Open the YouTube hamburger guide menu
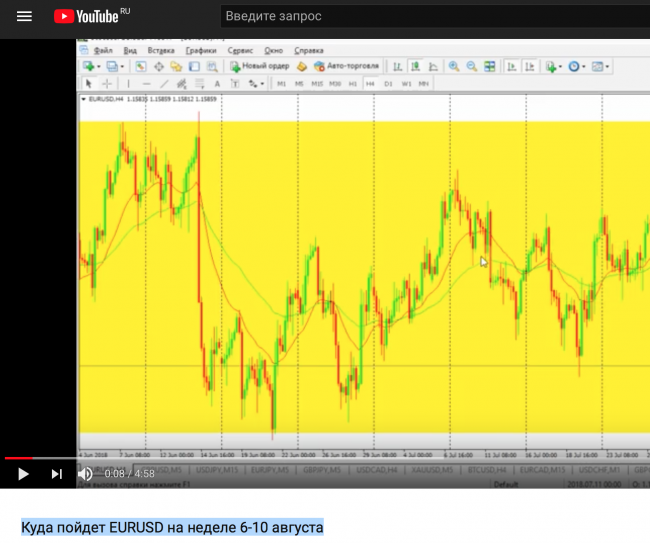Image resolution: width=650 pixels, height=543 pixels. point(24,17)
